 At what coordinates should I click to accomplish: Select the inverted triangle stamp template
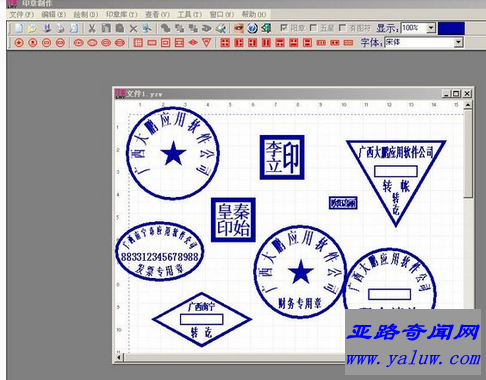(207, 43)
